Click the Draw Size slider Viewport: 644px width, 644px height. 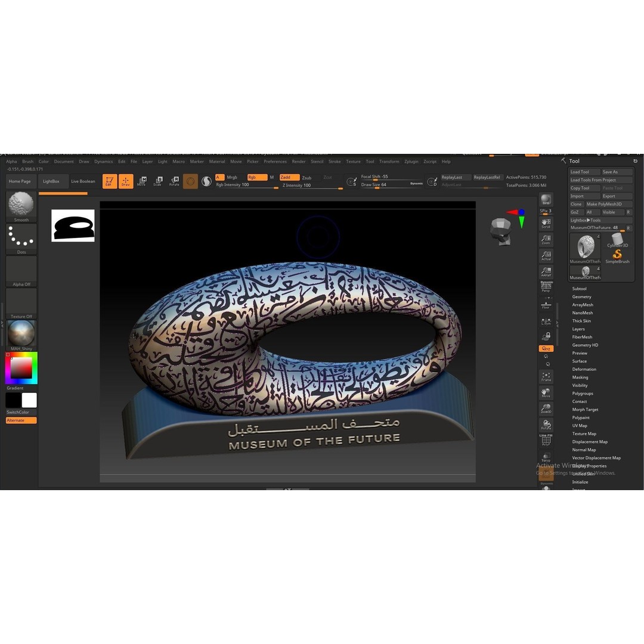[391, 185]
